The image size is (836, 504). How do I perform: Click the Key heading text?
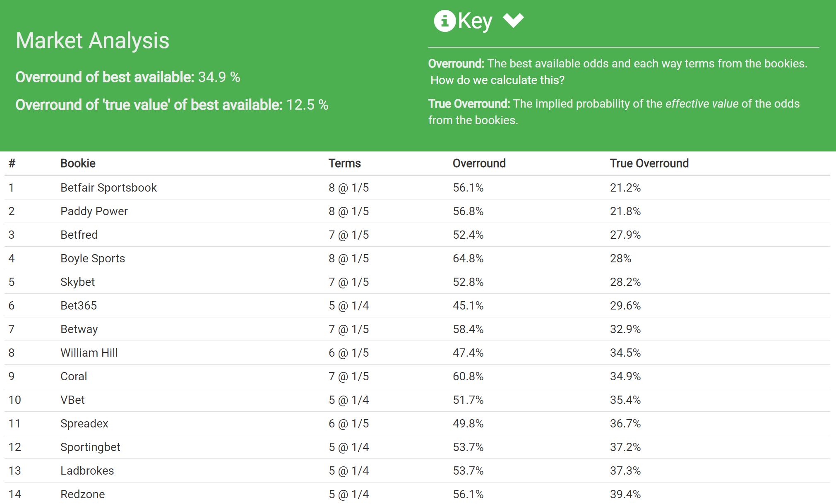[x=475, y=21]
